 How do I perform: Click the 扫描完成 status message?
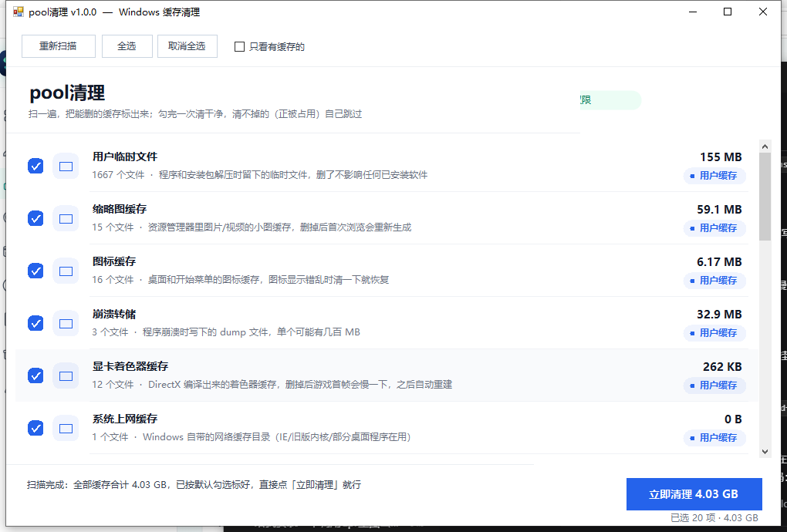194,485
